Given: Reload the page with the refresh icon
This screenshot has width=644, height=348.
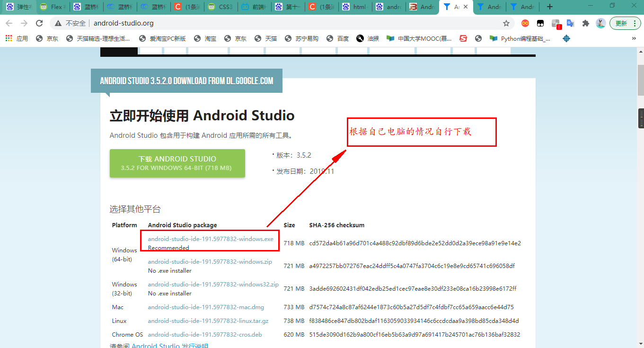Looking at the screenshot, I should (x=39, y=23).
